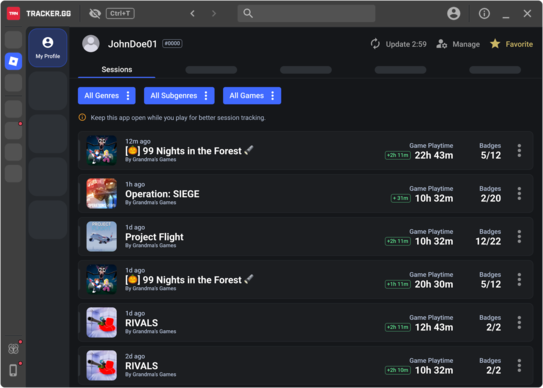Click the Update refresh icon
The height and width of the screenshot is (388, 543).
click(x=375, y=44)
